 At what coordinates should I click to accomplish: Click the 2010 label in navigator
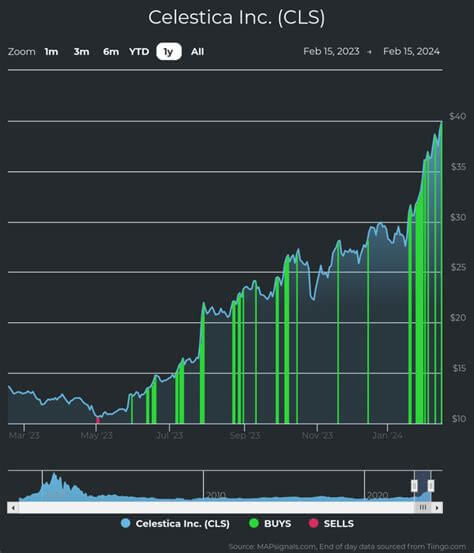pos(216,495)
